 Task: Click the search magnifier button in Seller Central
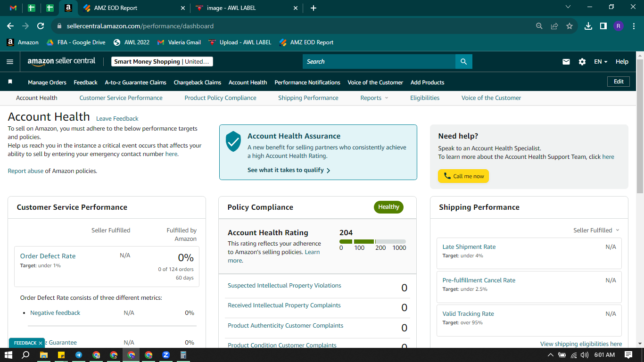pos(463,62)
